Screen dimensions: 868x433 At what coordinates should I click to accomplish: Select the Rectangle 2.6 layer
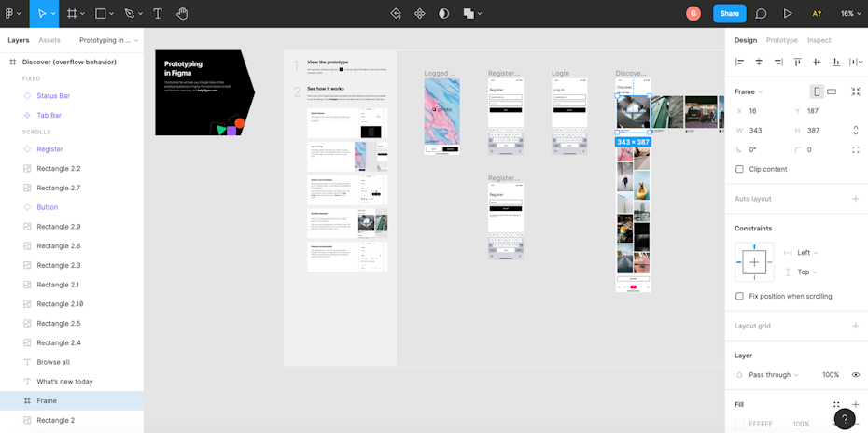point(59,246)
